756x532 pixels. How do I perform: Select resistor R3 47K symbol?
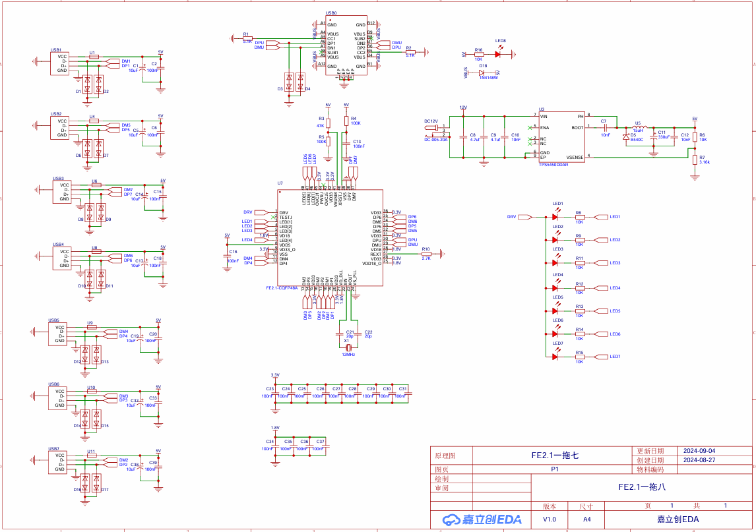[328, 123]
